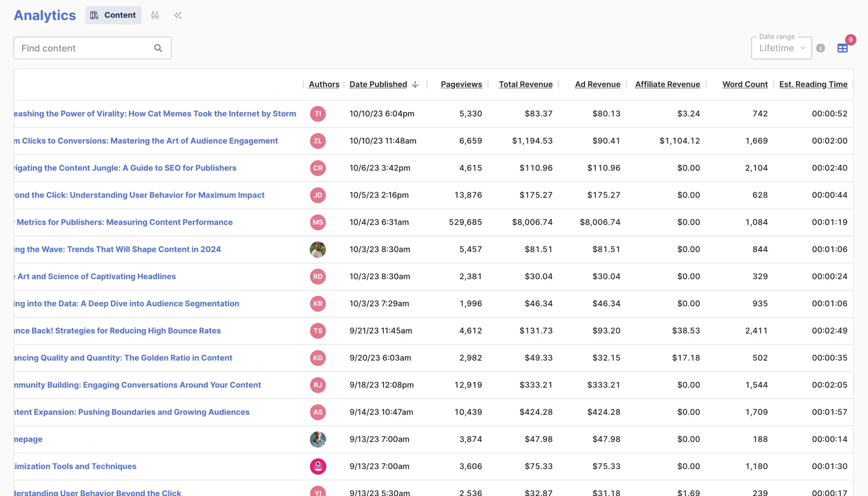Open the table columns icon with badge

[x=842, y=48]
